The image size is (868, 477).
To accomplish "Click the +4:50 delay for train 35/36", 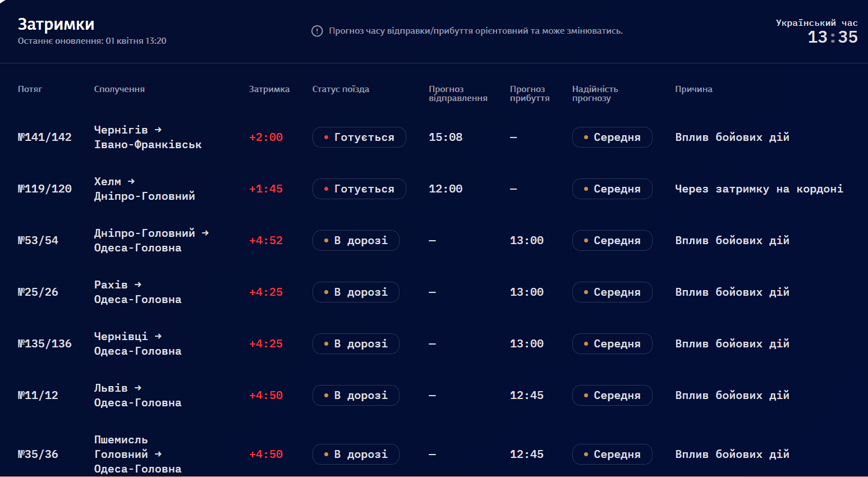I will tap(266, 455).
